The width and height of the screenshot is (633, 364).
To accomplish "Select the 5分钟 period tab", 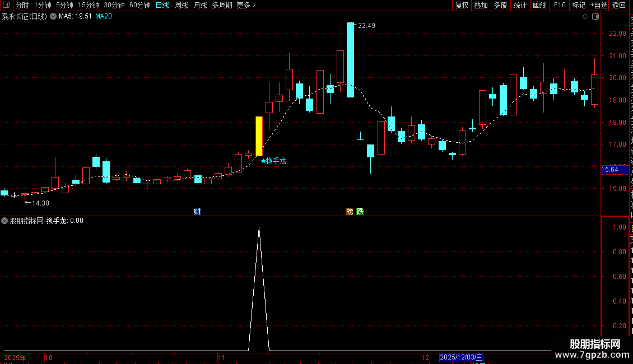I will 64,5.
